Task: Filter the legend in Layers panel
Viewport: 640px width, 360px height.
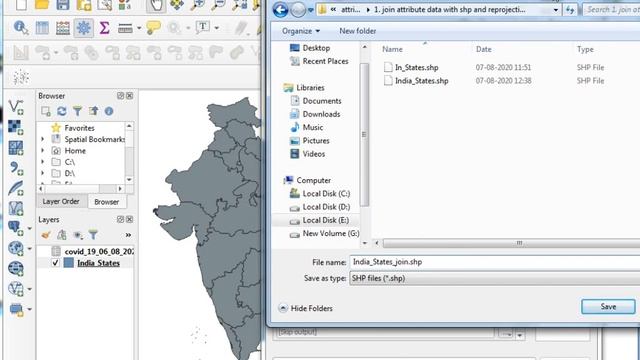Action: (93, 235)
